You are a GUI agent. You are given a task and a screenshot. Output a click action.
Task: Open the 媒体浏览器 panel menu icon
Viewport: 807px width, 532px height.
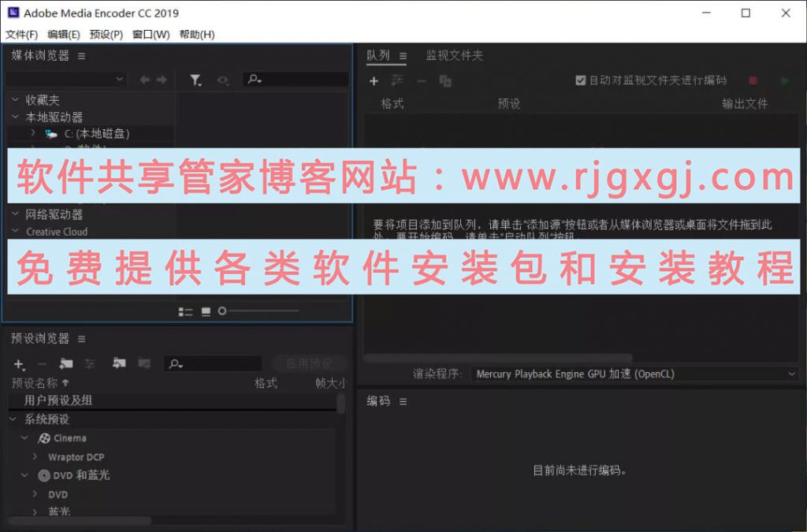(82, 56)
